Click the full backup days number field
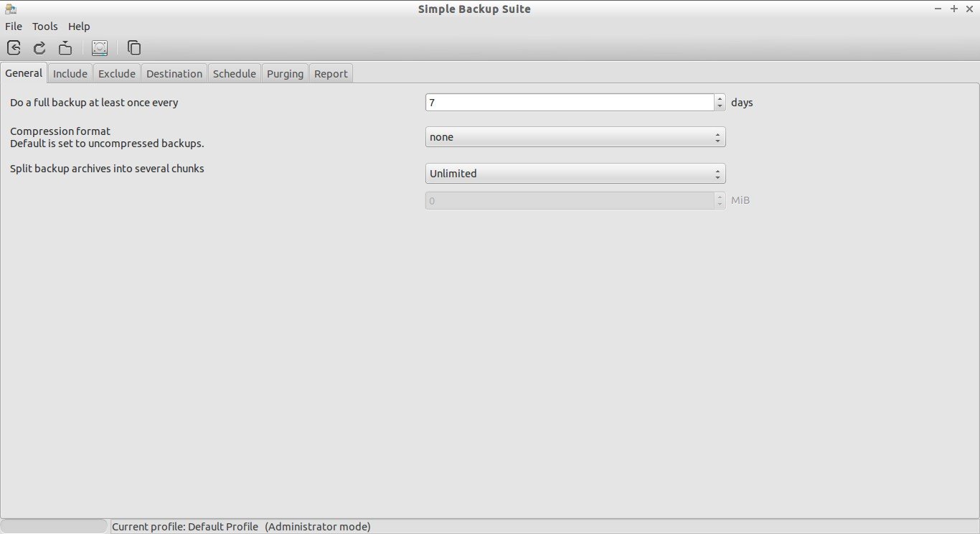 click(570, 103)
